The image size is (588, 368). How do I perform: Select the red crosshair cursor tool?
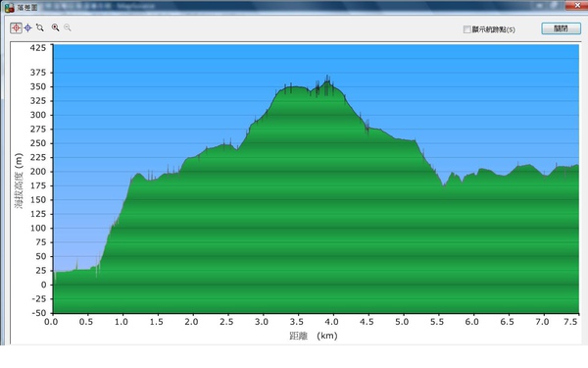tap(16, 27)
